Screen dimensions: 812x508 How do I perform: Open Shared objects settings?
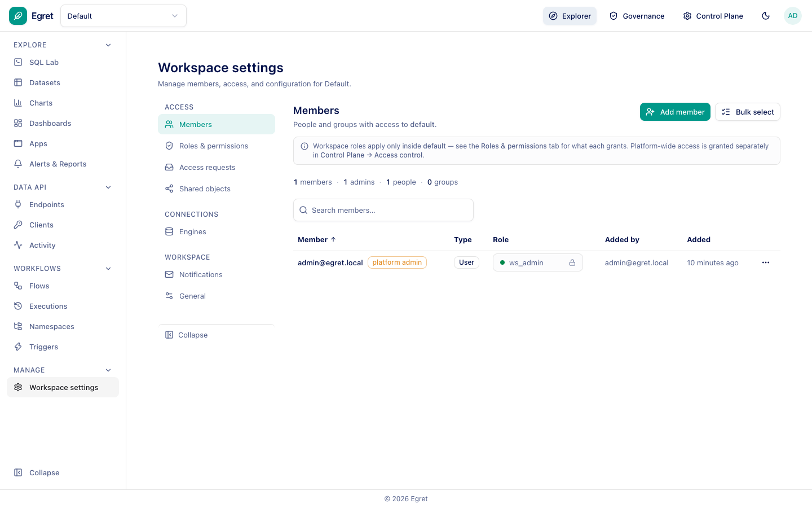click(x=217, y=189)
